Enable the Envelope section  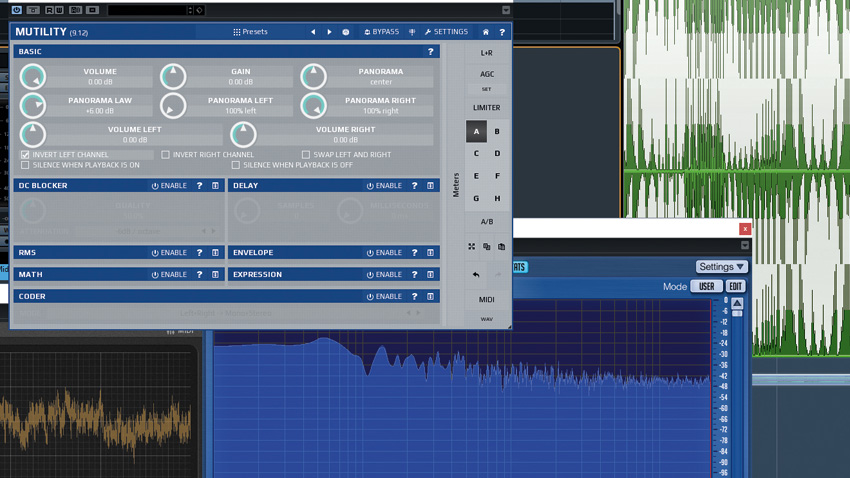pos(384,253)
